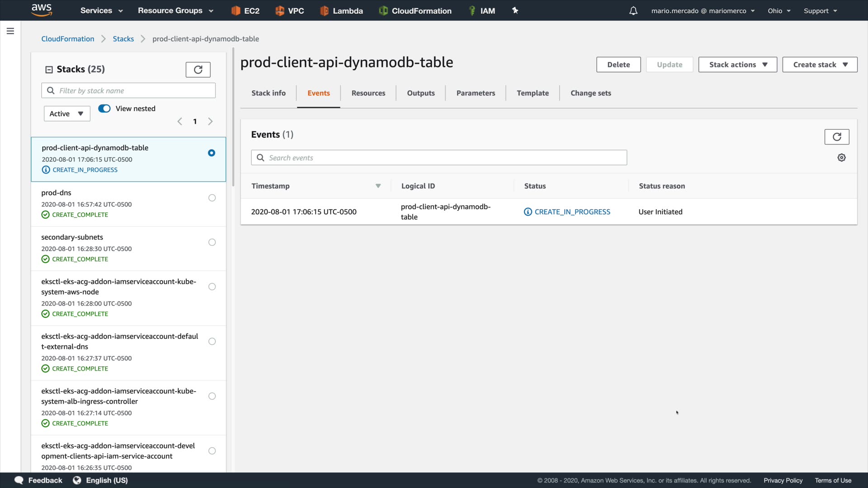Open the hamburger navigation menu
Screen dimensions: 868x488
tap(10, 31)
